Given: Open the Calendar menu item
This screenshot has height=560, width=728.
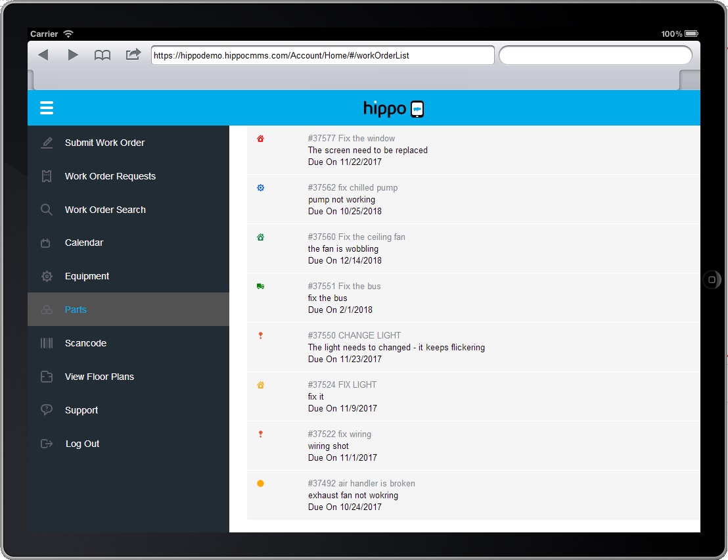Looking at the screenshot, I should (x=128, y=243).
